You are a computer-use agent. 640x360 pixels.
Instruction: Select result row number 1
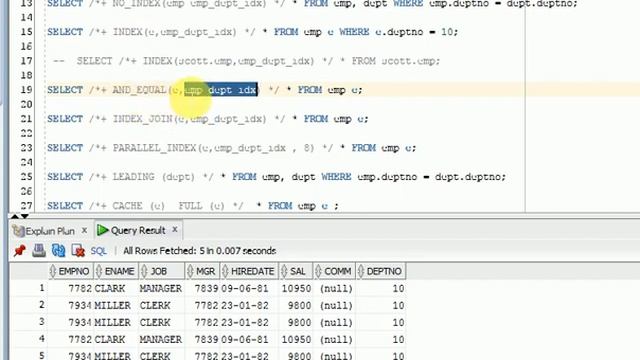tap(42, 288)
